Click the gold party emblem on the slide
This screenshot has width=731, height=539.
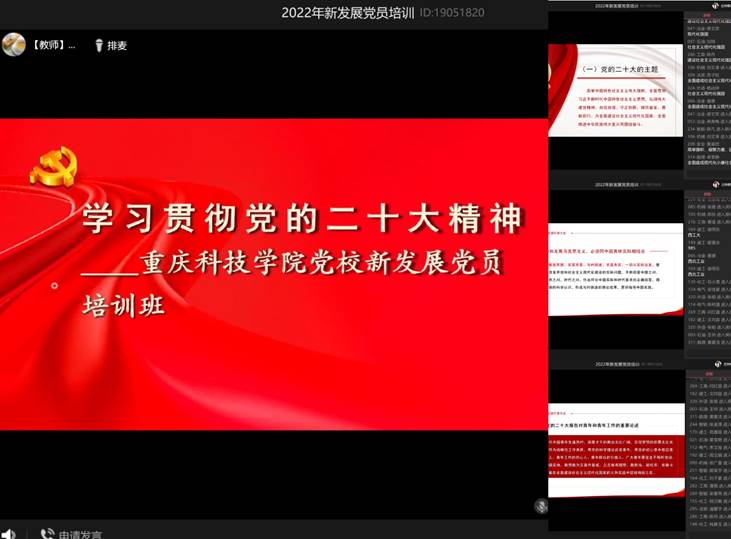(54, 166)
